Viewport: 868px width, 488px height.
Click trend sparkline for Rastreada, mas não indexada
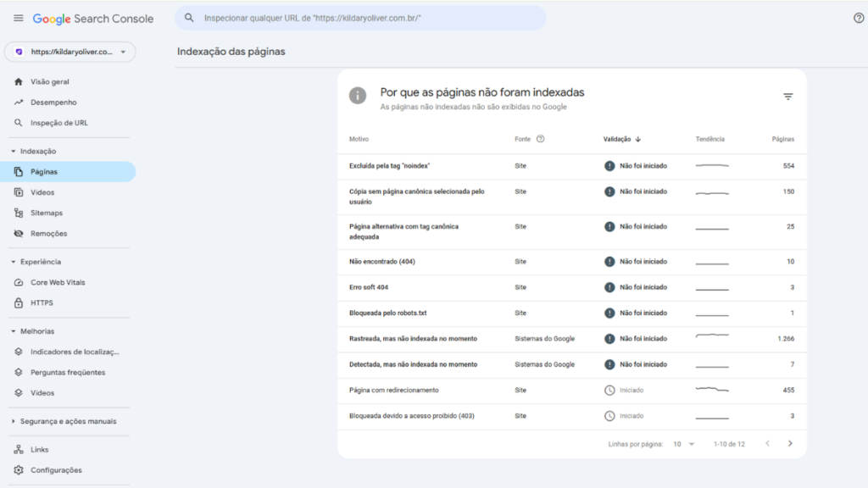point(712,335)
